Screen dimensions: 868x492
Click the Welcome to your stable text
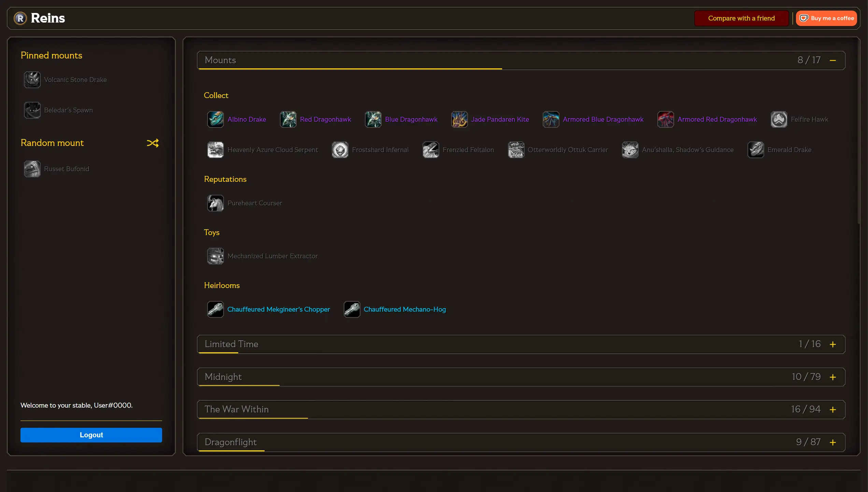click(76, 405)
